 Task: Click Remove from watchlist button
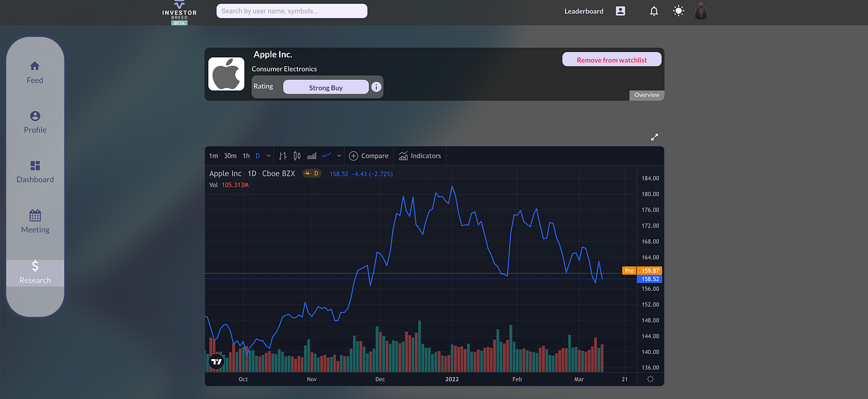click(612, 60)
